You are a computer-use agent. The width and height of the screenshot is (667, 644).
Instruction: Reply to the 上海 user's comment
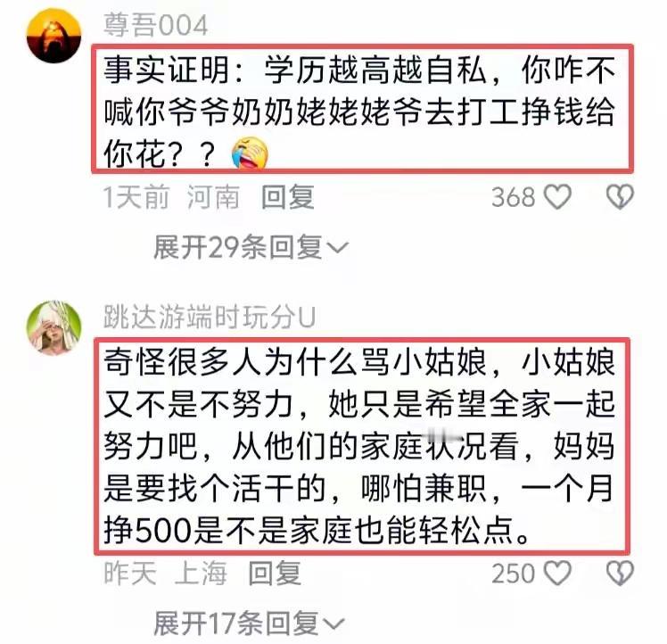(275, 573)
